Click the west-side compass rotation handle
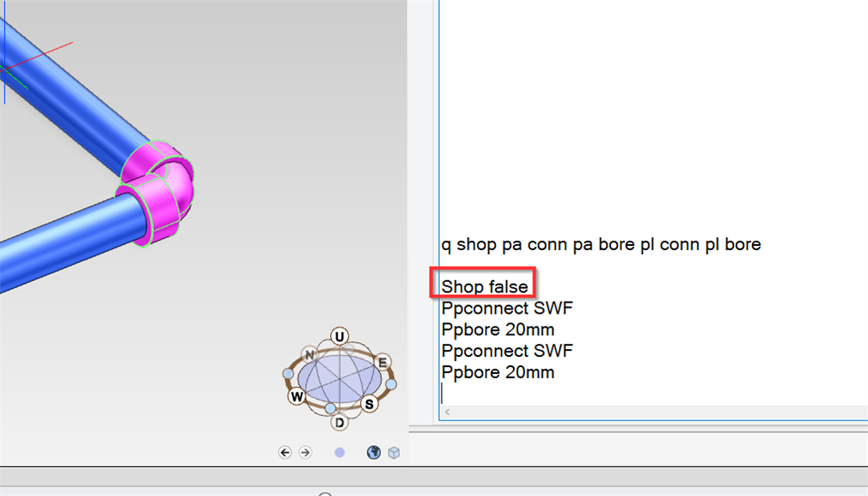 (x=288, y=374)
